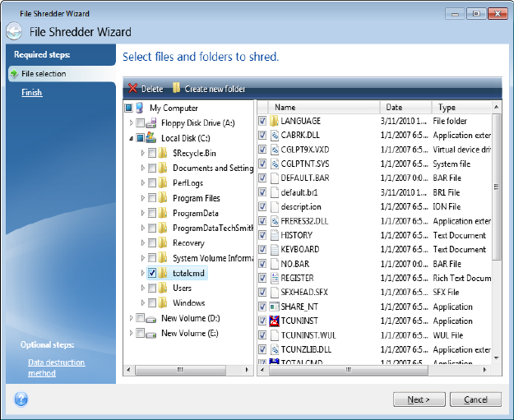
Task: Click the New Volume (D:) drive icon
Action: [150, 319]
